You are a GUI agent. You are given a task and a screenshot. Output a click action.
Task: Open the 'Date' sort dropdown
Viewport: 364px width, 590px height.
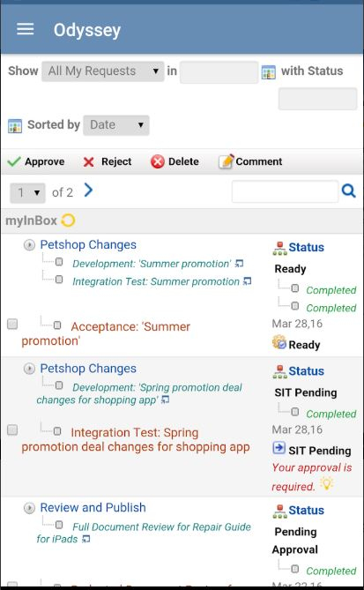(116, 125)
